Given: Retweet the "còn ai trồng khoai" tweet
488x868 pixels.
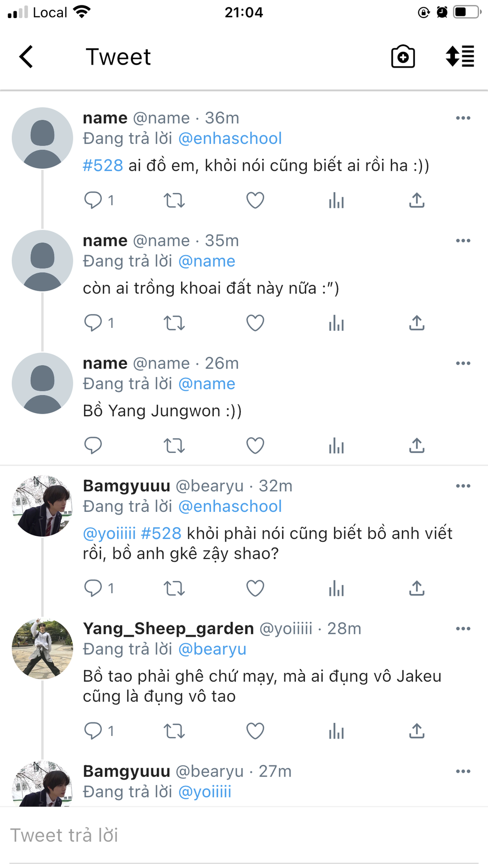Looking at the screenshot, I should click(x=174, y=323).
